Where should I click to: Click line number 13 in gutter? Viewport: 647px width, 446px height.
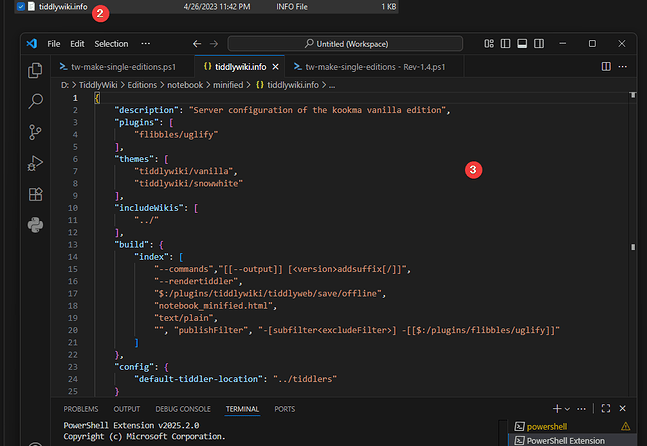click(x=73, y=245)
